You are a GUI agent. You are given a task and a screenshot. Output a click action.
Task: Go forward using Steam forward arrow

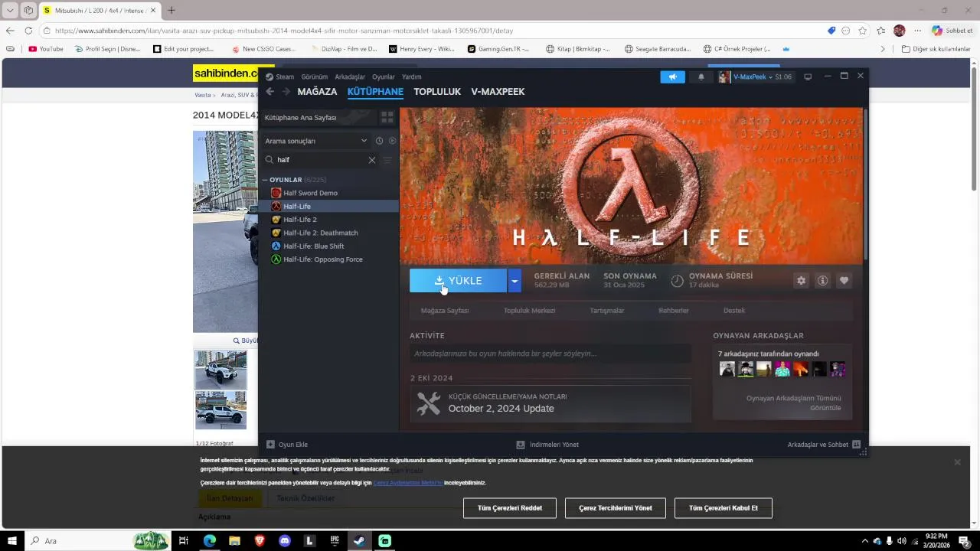pos(286,92)
